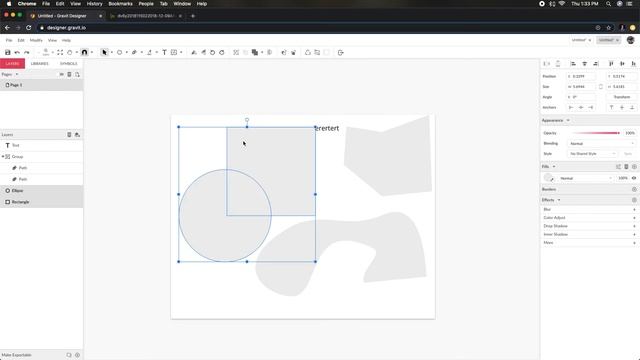Collapse the Effects section arrow
Screen dimensions: 640x360
pyautogui.click(x=559, y=200)
